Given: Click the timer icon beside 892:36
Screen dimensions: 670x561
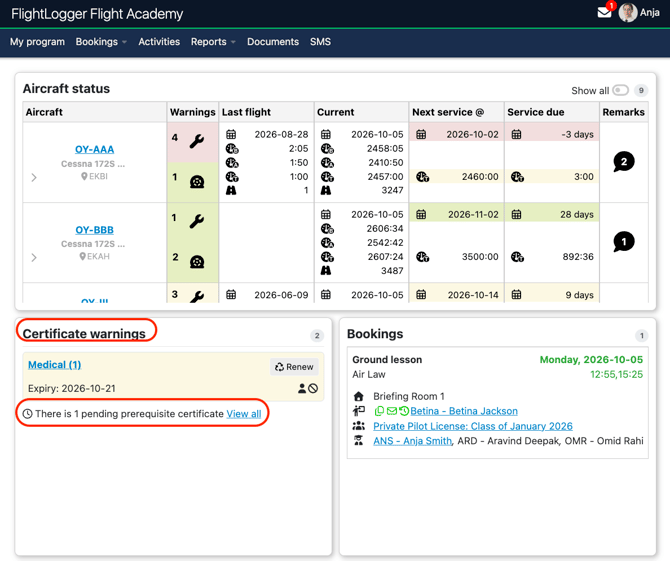Looking at the screenshot, I should point(517,256).
